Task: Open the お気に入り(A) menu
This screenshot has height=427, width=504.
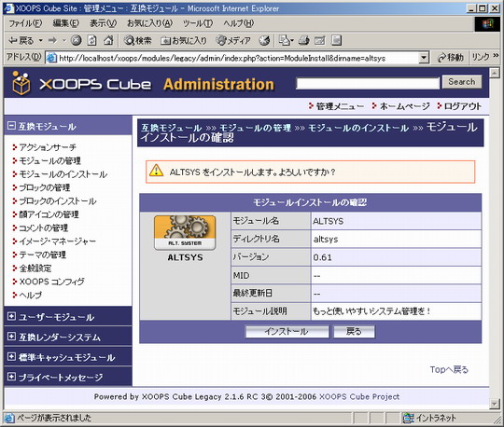Action: click(x=149, y=23)
